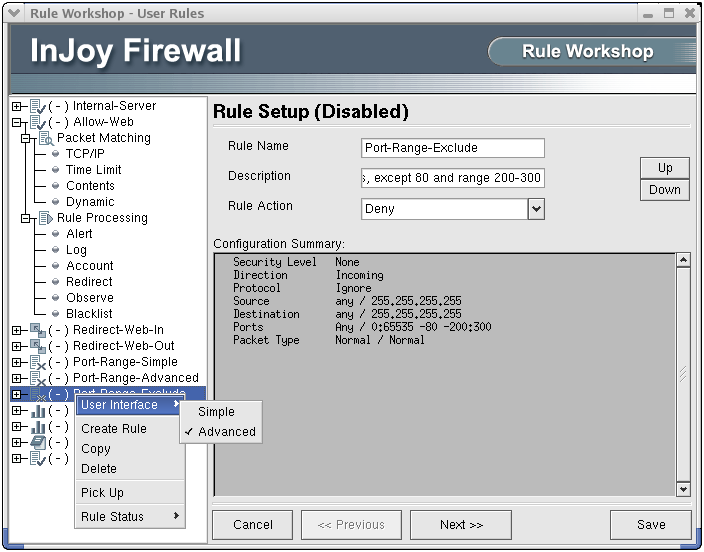Click the Save button
The width and height of the screenshot is (704, 552).
click(x=651, y=525)
